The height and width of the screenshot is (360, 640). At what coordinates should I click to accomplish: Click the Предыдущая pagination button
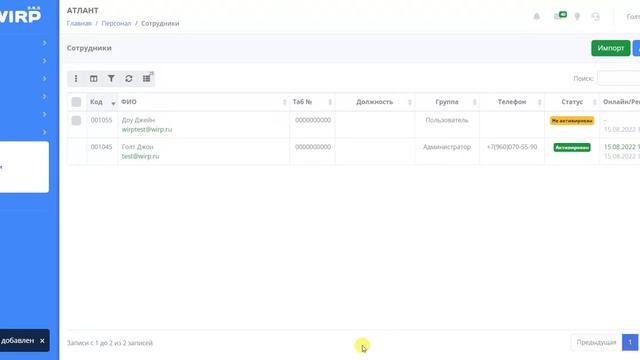(596, 342)
